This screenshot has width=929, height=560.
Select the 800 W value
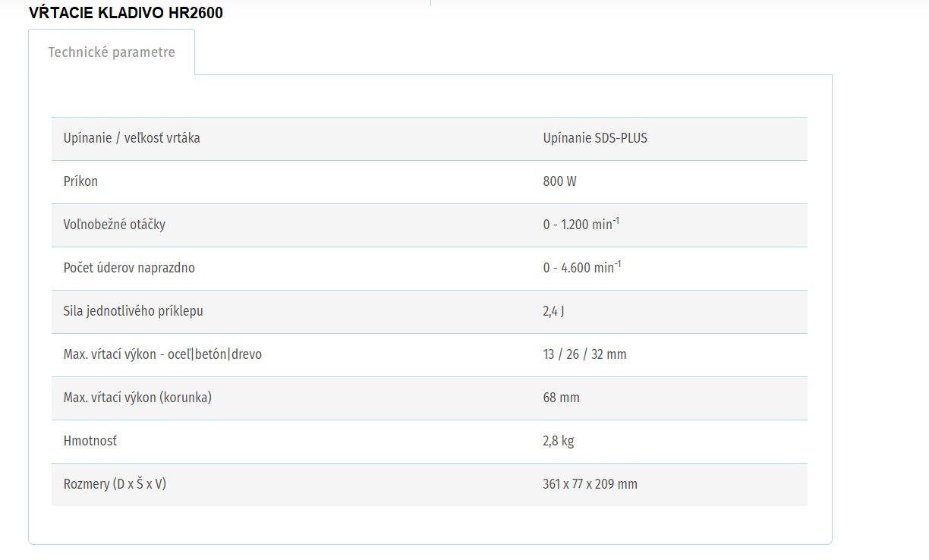560,181
